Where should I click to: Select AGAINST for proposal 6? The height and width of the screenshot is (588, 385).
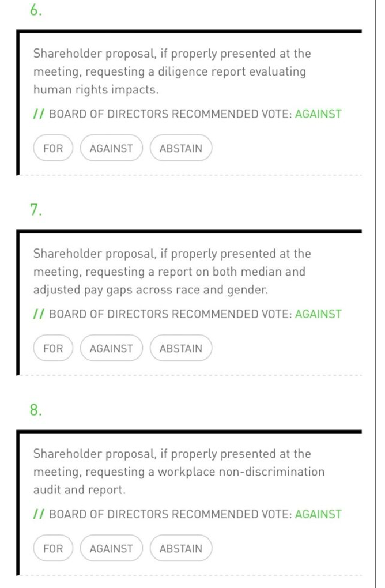pos(111,148)
